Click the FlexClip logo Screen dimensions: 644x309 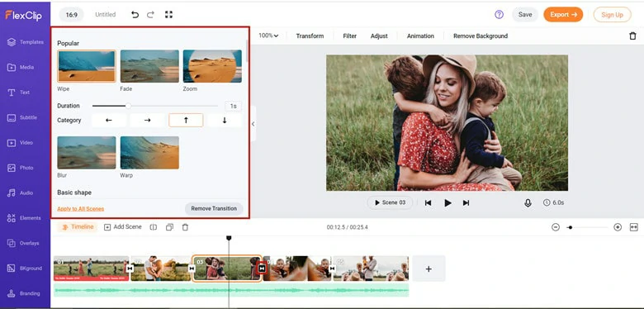point(23,15)
